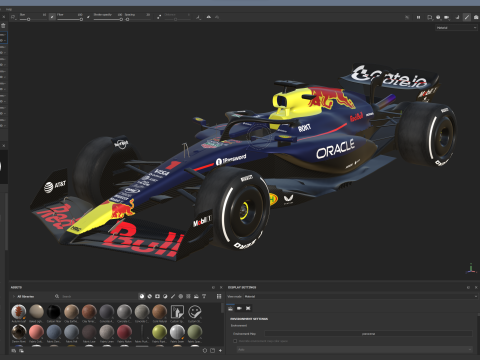
Task: Toggle pen pressure icon next to Flow slider
Action: click(x=88, y=17)
